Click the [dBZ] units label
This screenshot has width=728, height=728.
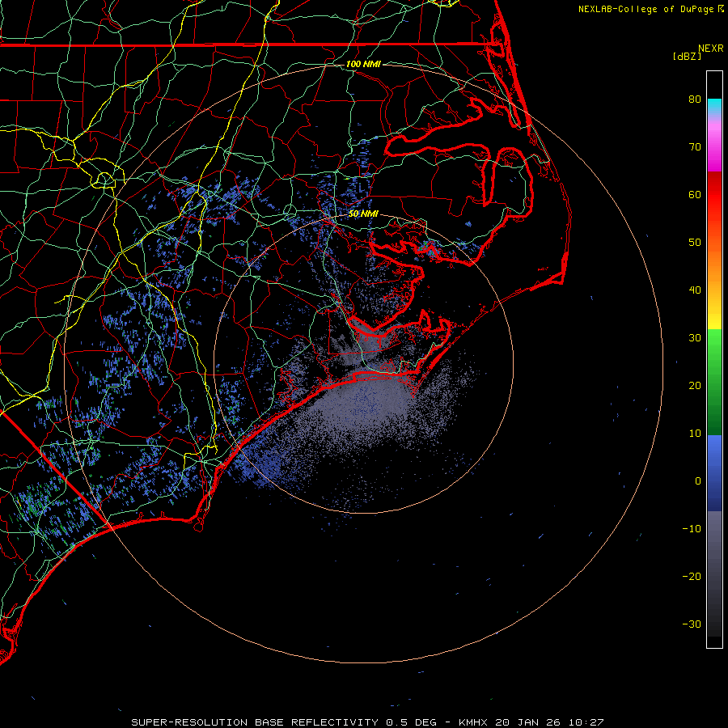(x=687, y=57)
